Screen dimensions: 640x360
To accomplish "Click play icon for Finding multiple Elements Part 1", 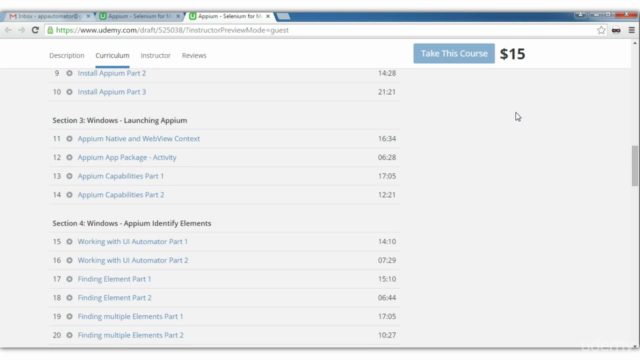I will pyautogui.click(x=69, y=317).
